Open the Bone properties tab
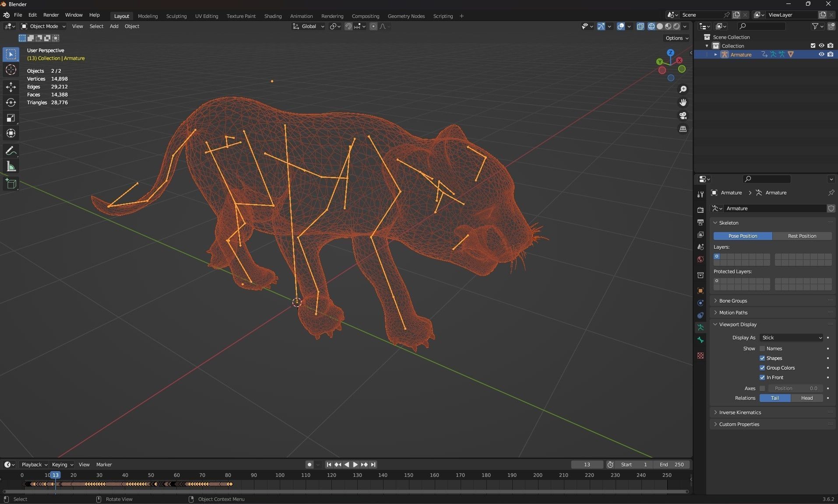 click(x=701, y=340)
